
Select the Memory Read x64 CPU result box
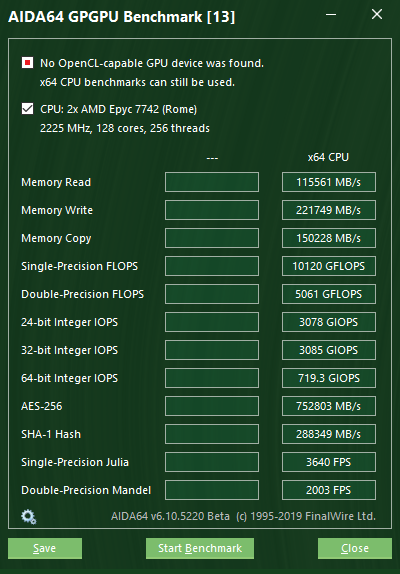(x=329, y=182)
